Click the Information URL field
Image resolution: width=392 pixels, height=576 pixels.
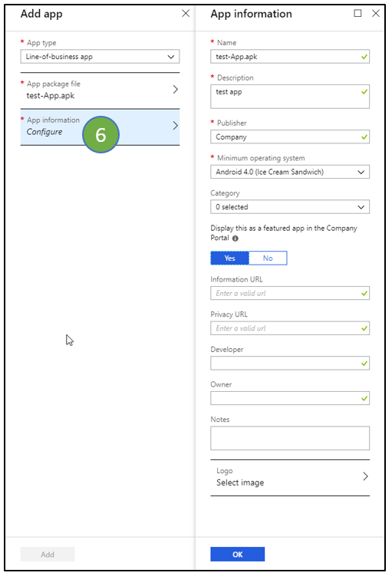point(290,293)
